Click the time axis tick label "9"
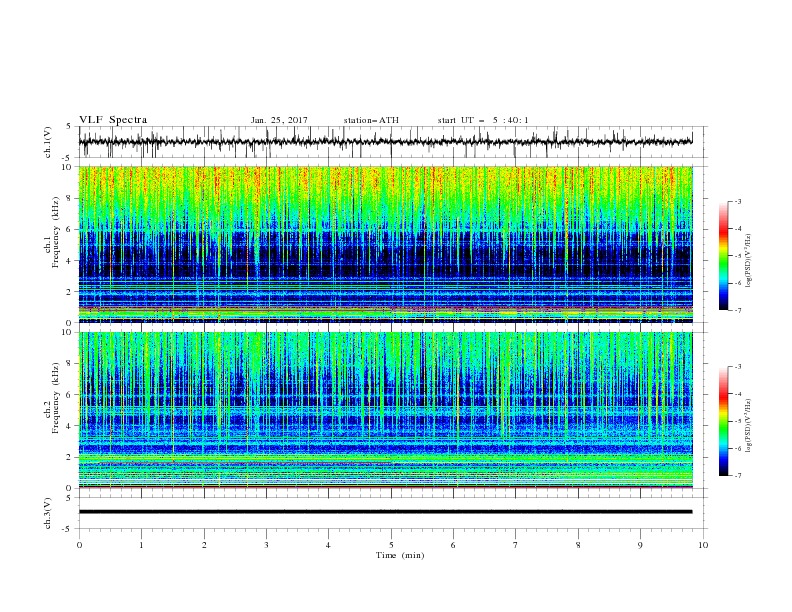 coord(640,545)
